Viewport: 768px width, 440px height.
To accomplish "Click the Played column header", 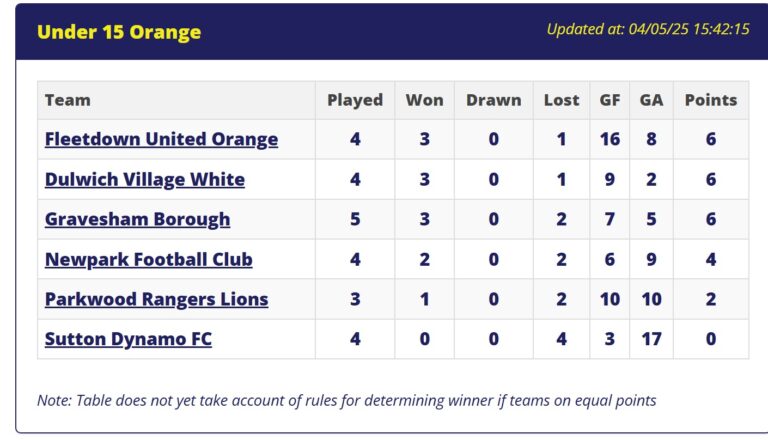I will coord(355,100).
